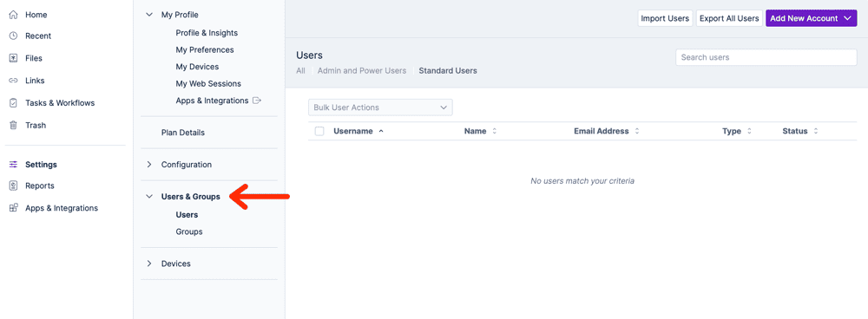The width and height of the screenshot is (868, 319).
Task: Click into the Search users field
Action: point(766,57)
